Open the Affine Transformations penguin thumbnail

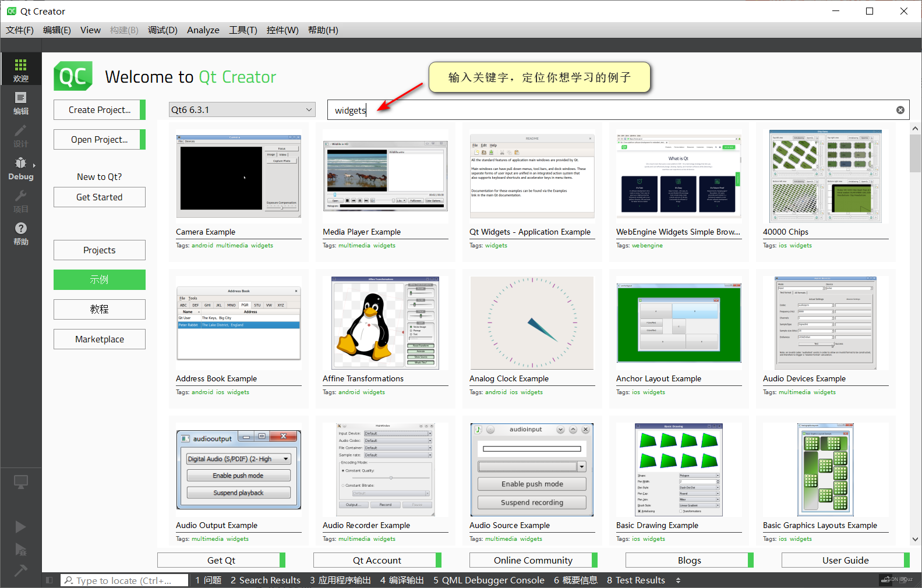386,323
